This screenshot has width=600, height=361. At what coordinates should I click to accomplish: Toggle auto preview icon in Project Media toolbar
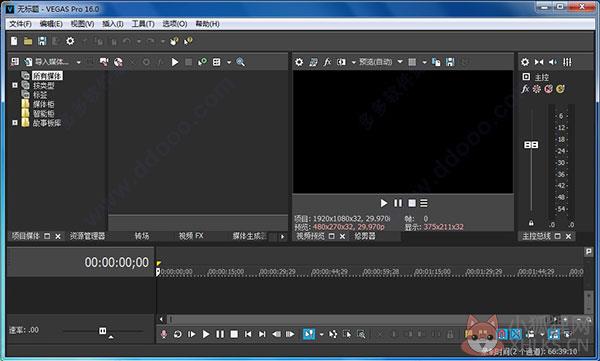coord(202,62)
